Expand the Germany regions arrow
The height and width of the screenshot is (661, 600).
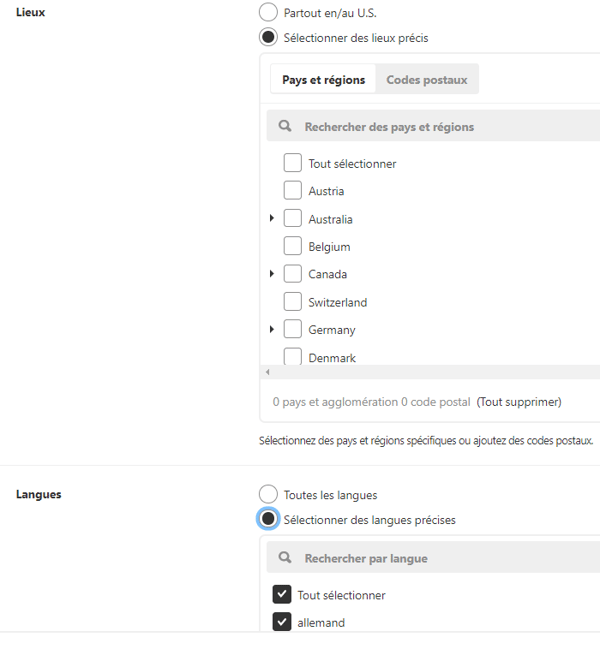(x=273, y=329)
